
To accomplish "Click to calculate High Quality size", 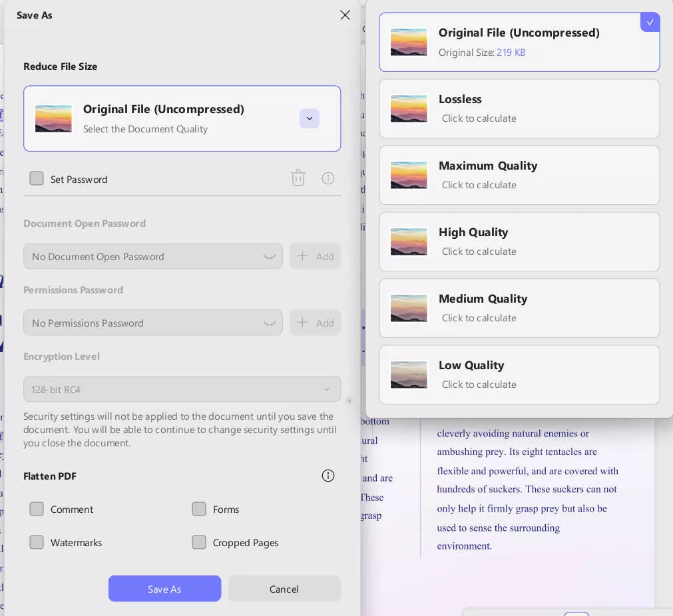I will click(479, 251).
